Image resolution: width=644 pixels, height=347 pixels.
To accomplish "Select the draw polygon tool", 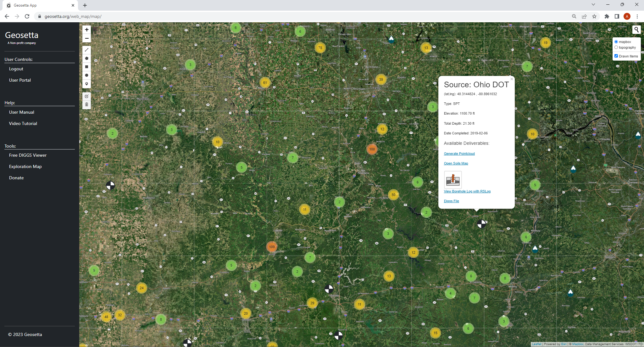I will (87, 58).
